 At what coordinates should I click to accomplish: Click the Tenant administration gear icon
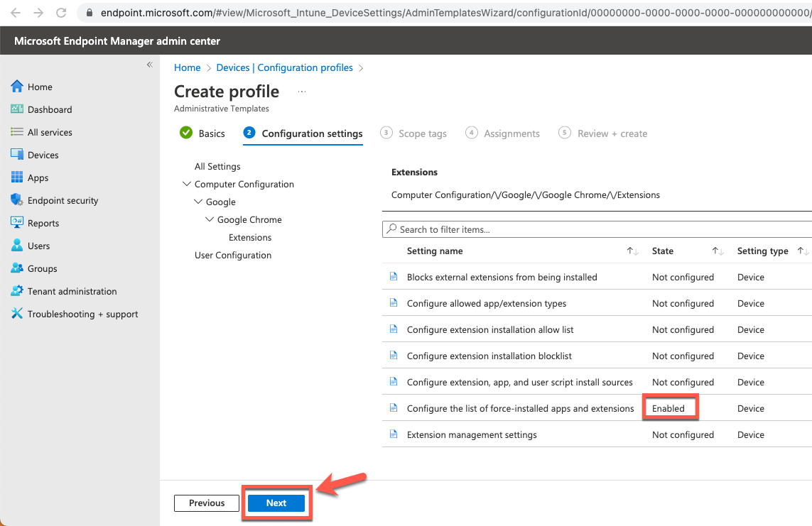(x=17, y=290)
